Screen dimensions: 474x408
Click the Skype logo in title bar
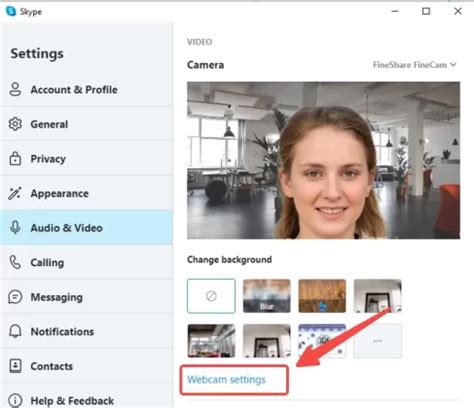coord(11,11)
